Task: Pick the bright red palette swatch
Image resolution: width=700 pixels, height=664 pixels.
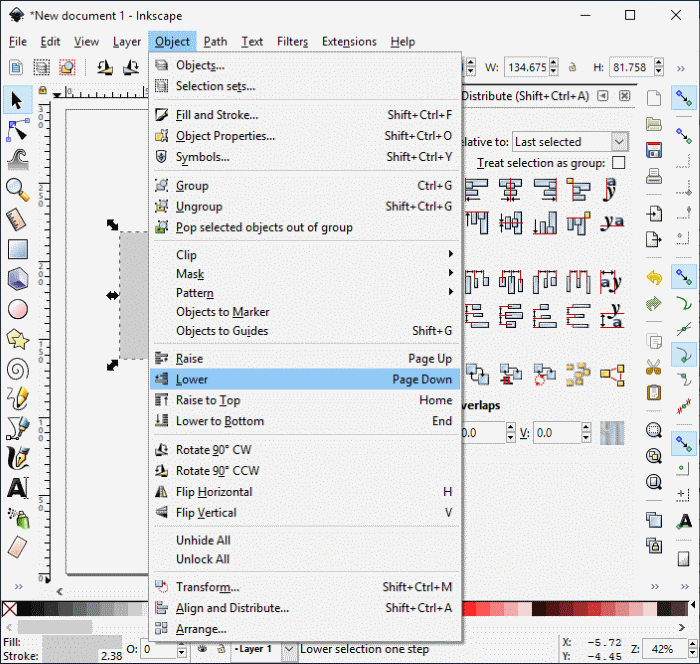Action: tap(469, 608)
